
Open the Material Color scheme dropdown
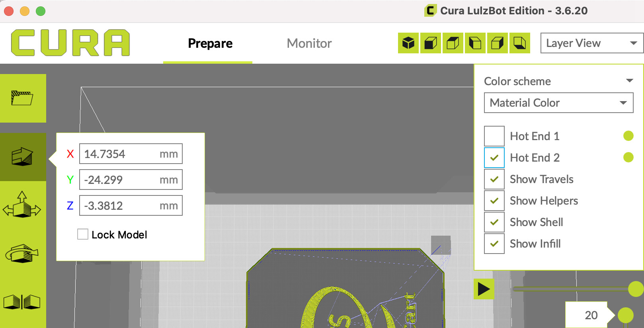pos(558,103)
